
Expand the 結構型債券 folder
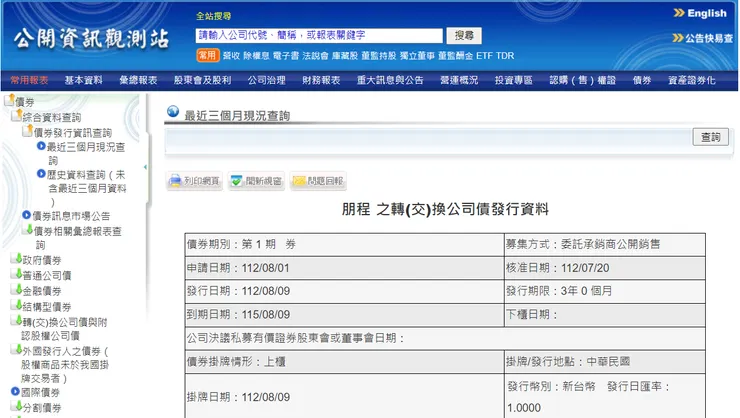(x=17, y=305)
